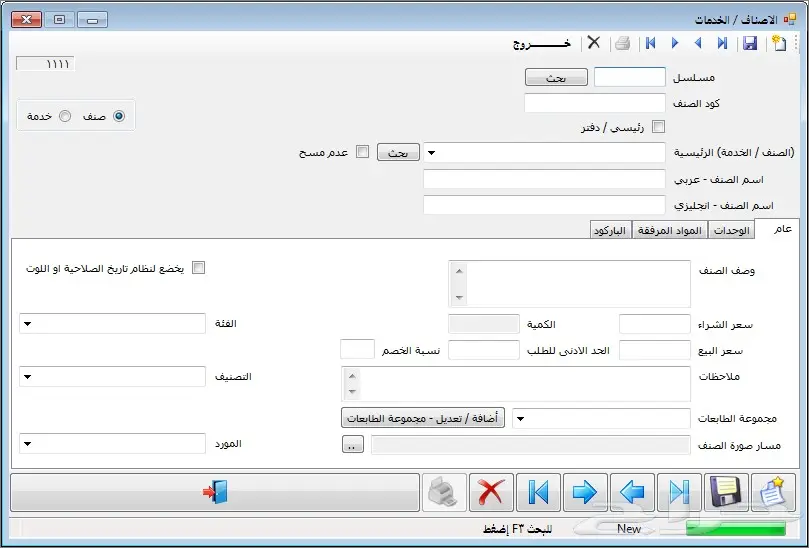
Task: Switch to the عام tab
Action: pyautogui.click(x=780, y=229)
